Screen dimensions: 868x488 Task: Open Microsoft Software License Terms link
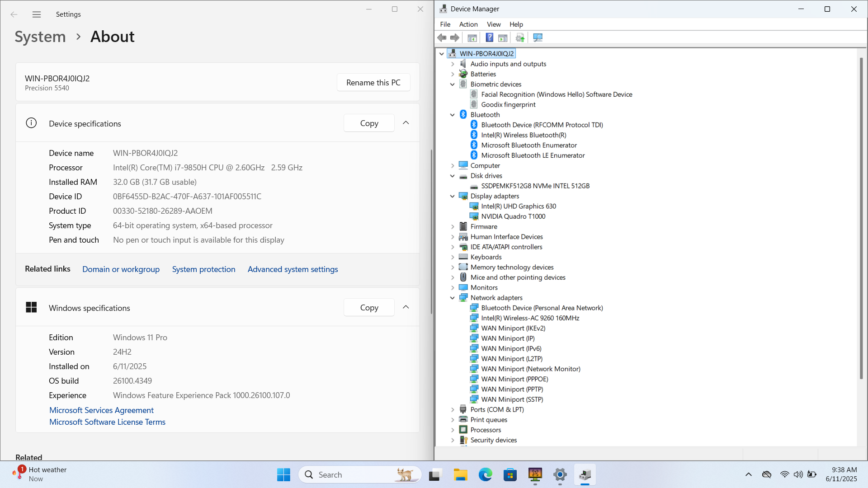click(x=107, y=422)
